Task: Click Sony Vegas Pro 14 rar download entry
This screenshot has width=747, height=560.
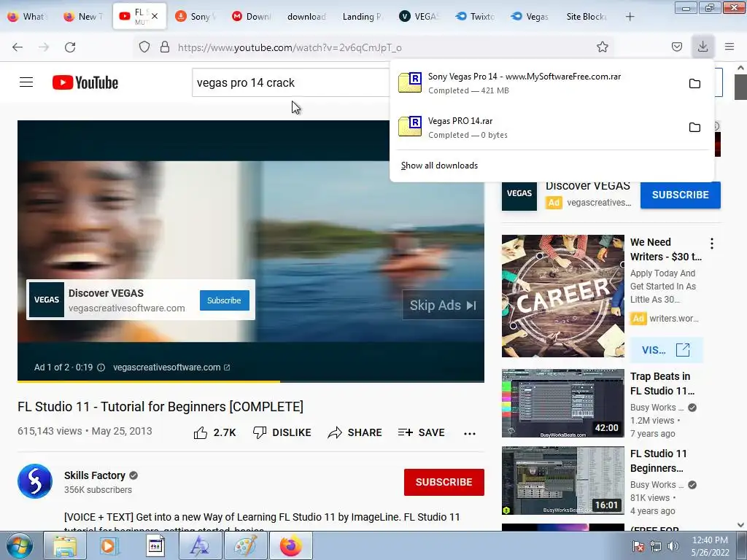Action: click(x=538, y=83)
